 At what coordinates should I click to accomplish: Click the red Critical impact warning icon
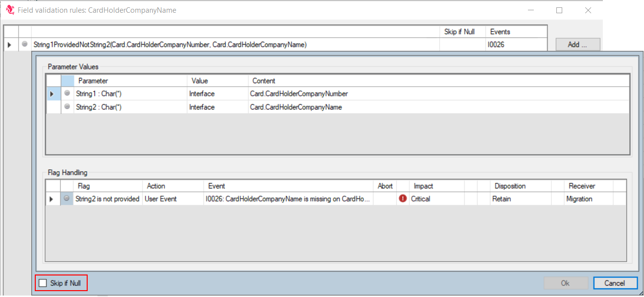pos(403,199)
